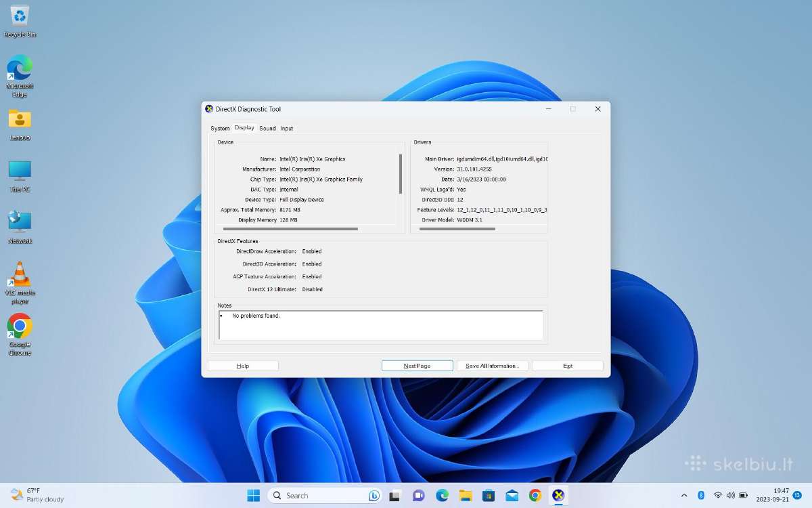Click the Bluetooth tray icon
Image resolution: width=812 pixels, height=508 pixels.
point(701,495)
